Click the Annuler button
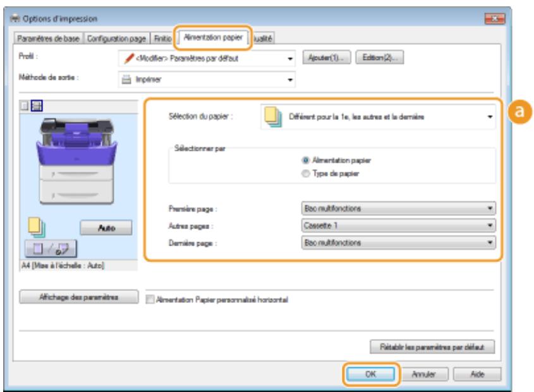The height and width of the screenshot is (392, 534). 423,374
